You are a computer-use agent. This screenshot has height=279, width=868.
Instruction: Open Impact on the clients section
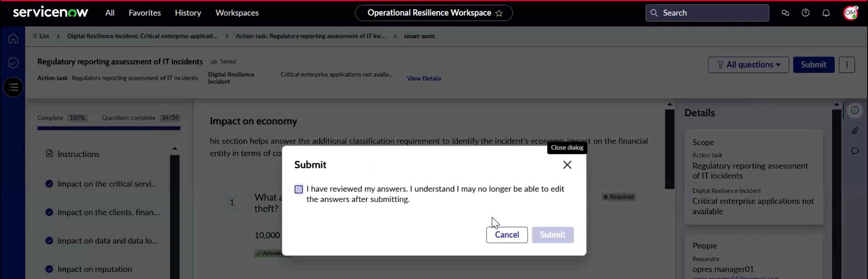[x=108, y=212]
